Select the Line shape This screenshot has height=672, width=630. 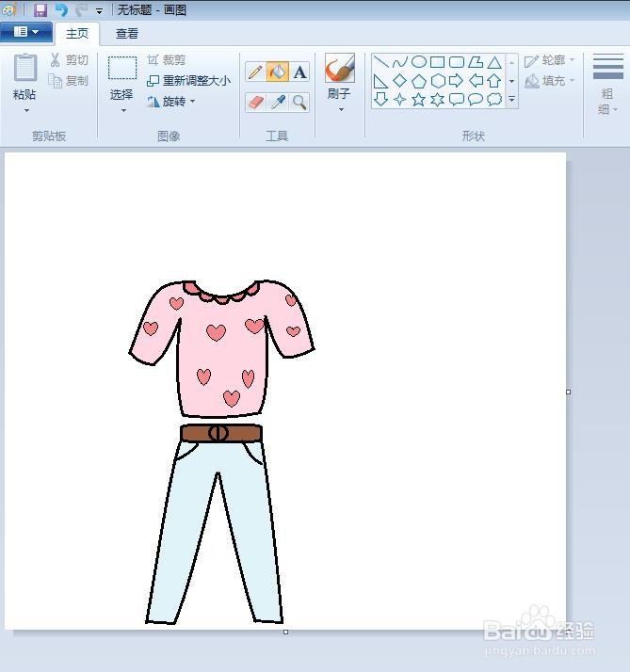380,62
